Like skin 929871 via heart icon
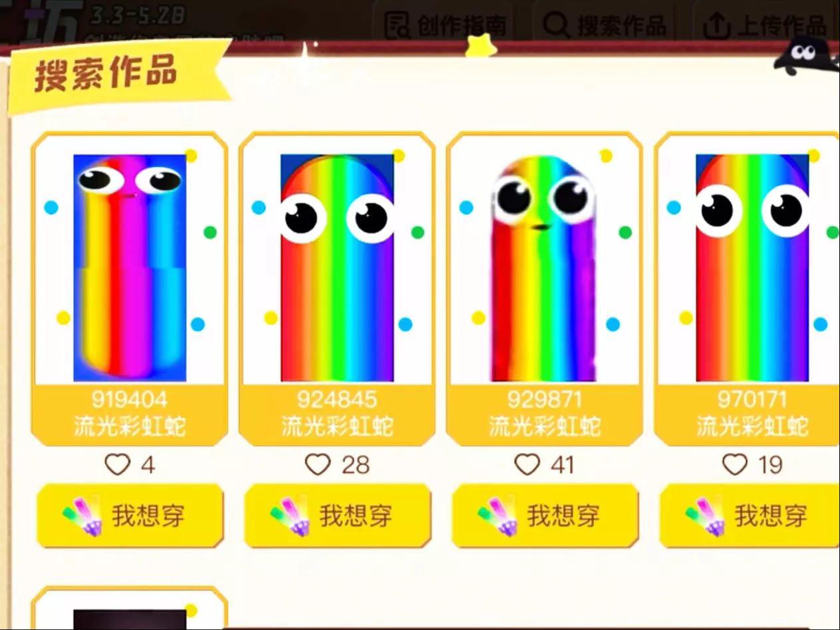840x630 pixels. tap(527, 464)
